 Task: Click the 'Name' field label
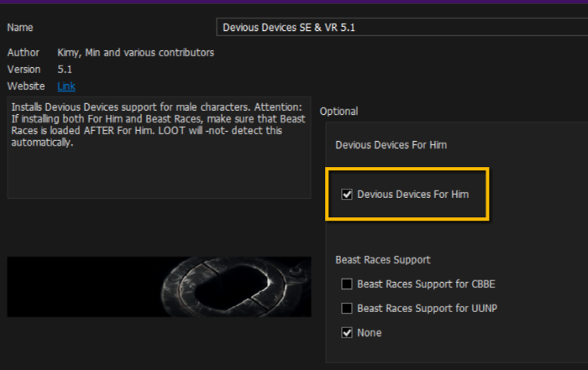coord(20,28)
